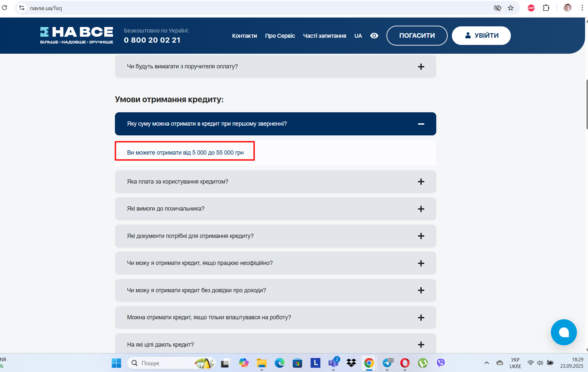Expand 'Які вимоги до позичальника?'
588x372 pixels.
coord(275,209)
